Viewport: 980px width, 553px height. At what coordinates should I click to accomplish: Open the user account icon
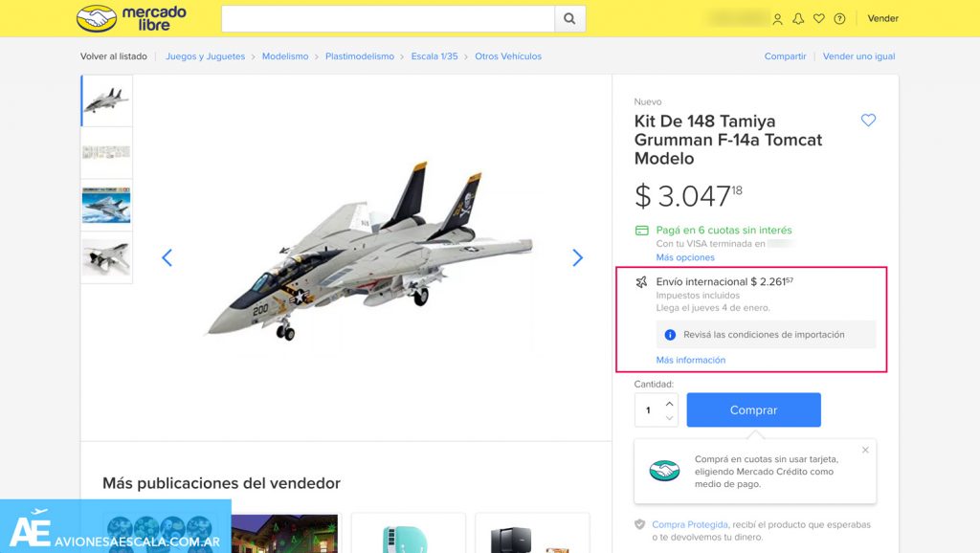tap(777, 18)
